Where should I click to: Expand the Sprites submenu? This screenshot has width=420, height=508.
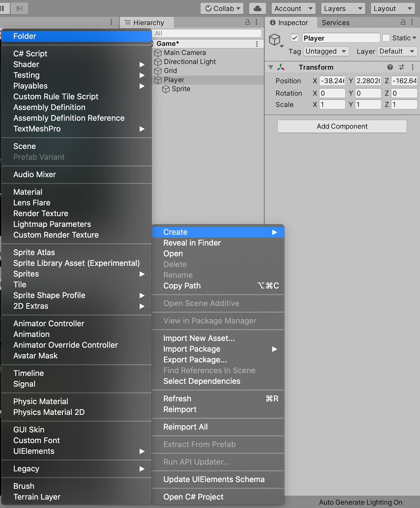pos(76,274)
